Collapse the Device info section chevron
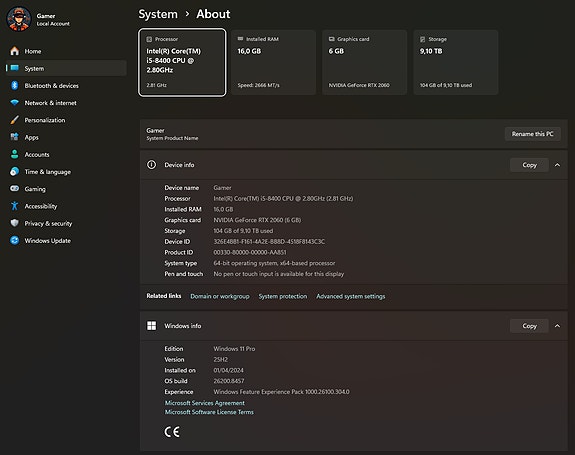Screen dimensions: 575x455 (x=557, y=165)
